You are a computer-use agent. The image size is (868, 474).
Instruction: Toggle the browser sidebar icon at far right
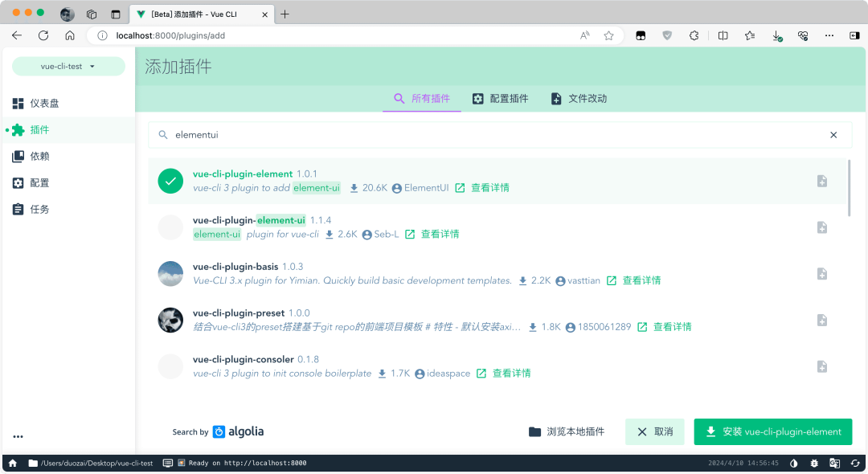pos(854,35)
